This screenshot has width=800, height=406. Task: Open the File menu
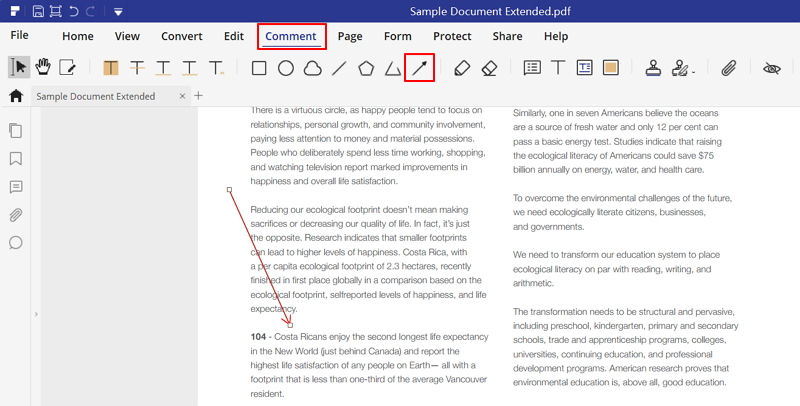tap(19, 35)
